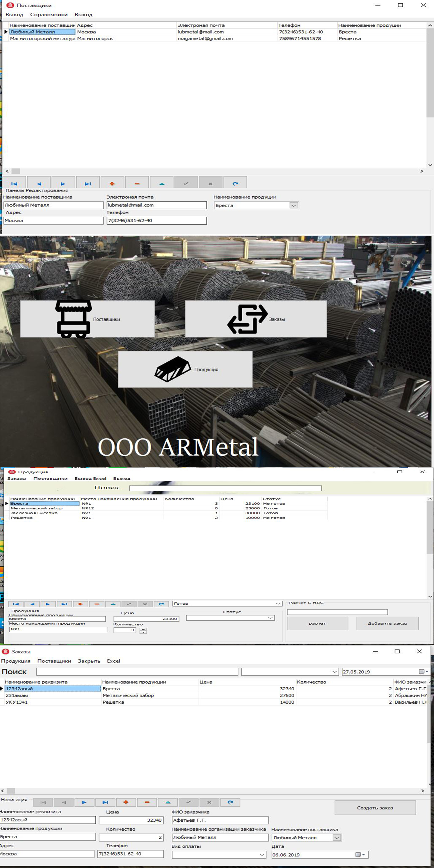Click right arrow of Поставщики horizontal scrollbar
434x868 pixels.
point(422,171)
